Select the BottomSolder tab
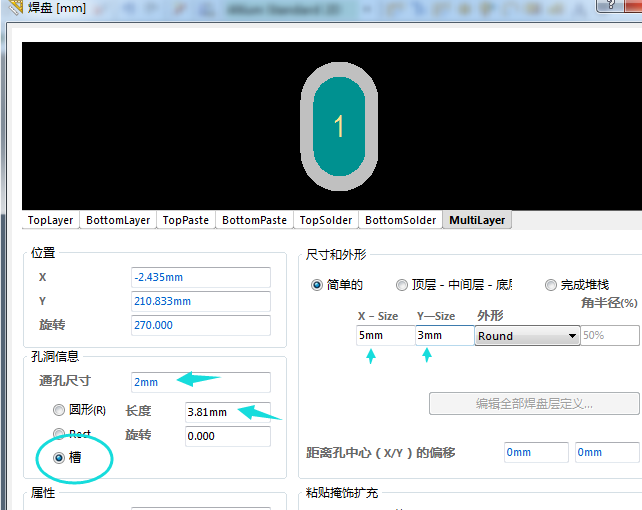 point(400,220)
